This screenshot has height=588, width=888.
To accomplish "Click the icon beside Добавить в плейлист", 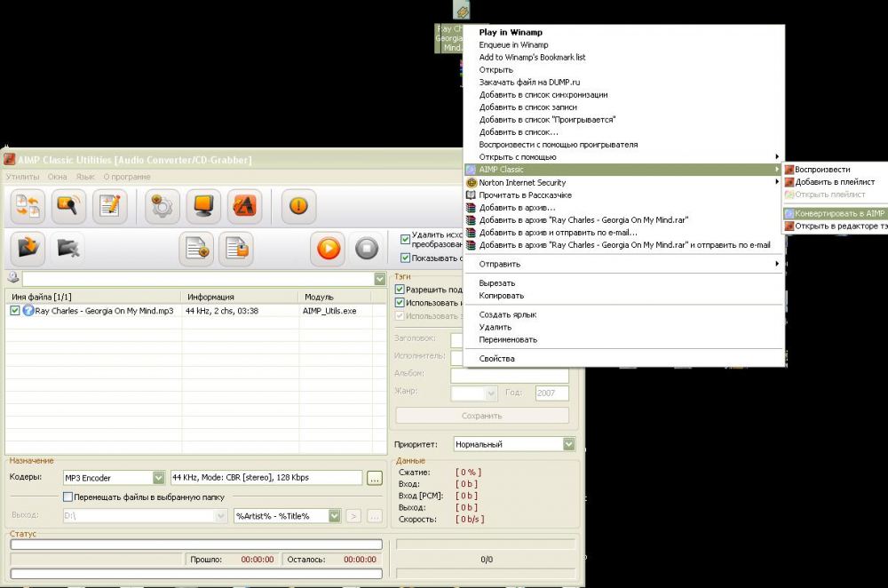I will coord(789,182).
